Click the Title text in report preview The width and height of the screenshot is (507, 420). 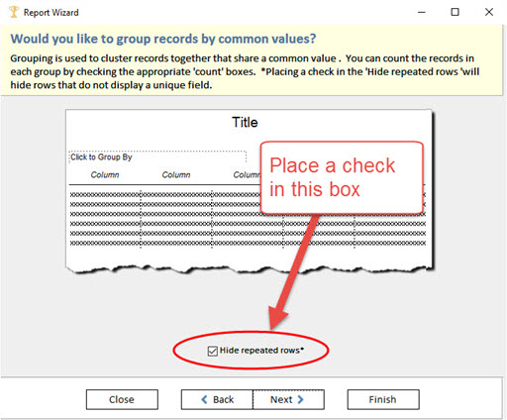click(245, 123)
